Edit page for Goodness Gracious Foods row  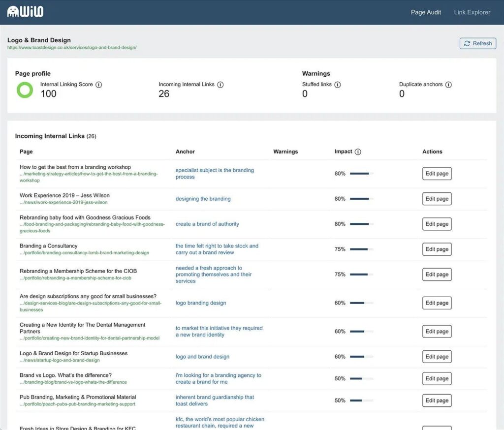point(437,224)
